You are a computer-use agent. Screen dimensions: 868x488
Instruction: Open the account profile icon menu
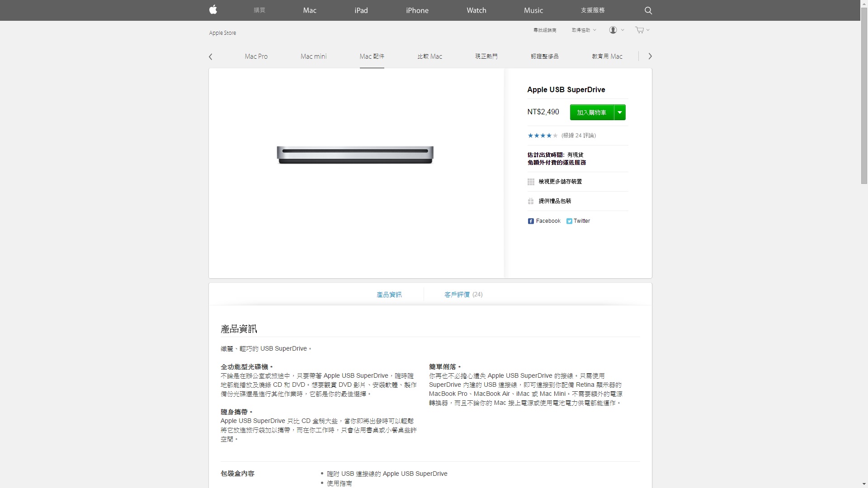click(613, 30)
